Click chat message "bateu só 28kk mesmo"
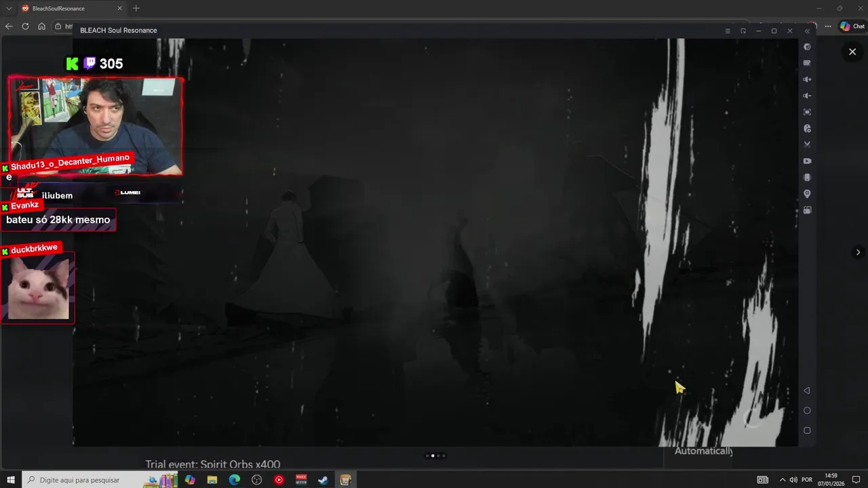 (x=58, y=220)
